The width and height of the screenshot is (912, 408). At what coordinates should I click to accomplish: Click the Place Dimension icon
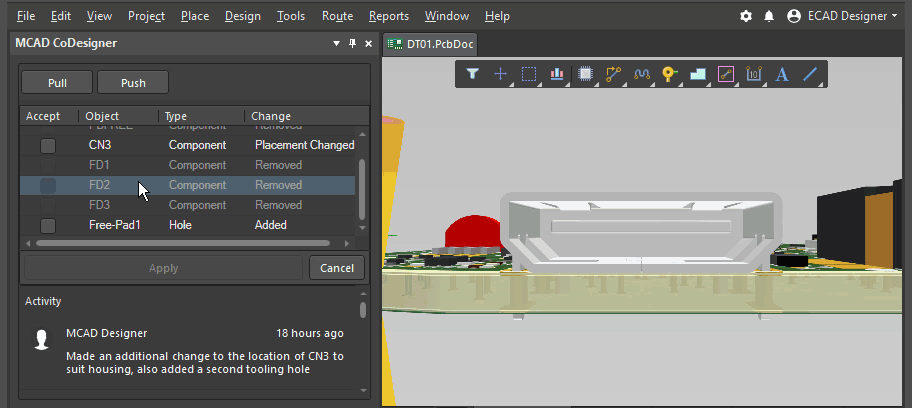[754, 74]
